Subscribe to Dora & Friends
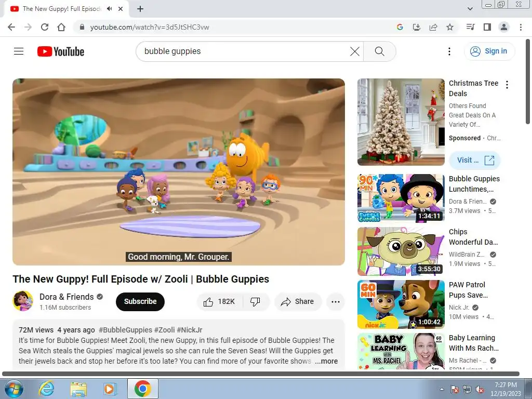The width and height of the screenshot is (532, 399). tap(140, 301)
